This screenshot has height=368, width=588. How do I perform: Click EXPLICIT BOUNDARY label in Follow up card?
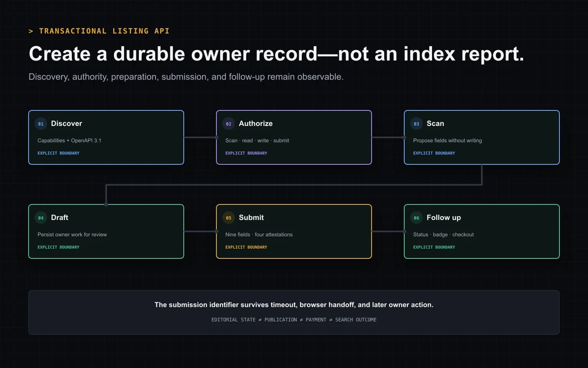coord(434,247)
